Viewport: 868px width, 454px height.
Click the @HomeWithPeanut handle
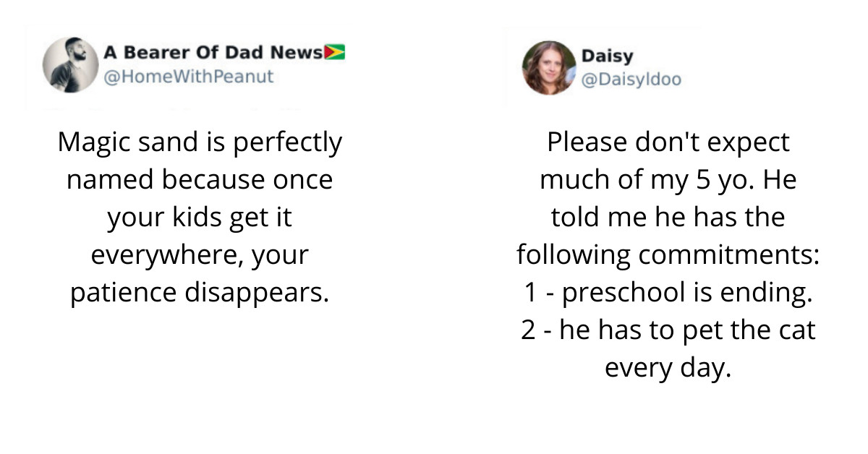(189, 77)
